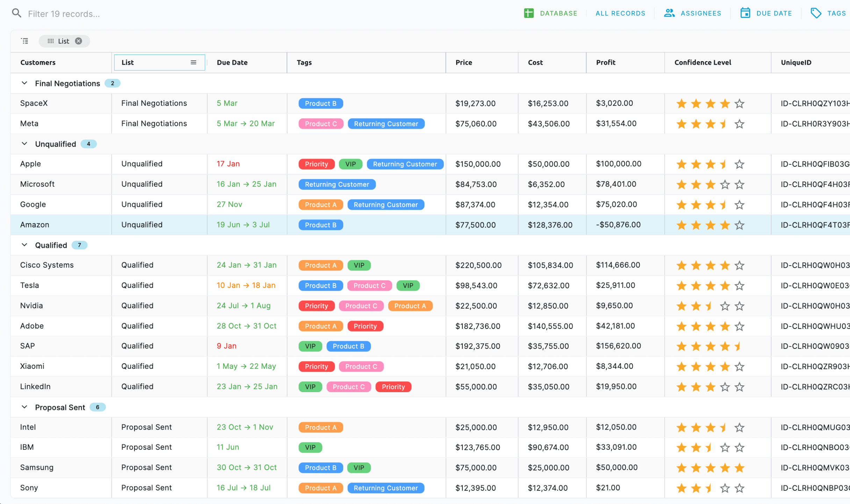Image resolution: width=850 pixels, height=504 pixels.
Task: Give SpaceX a five-star confidence rating
Action: [739, 103]
